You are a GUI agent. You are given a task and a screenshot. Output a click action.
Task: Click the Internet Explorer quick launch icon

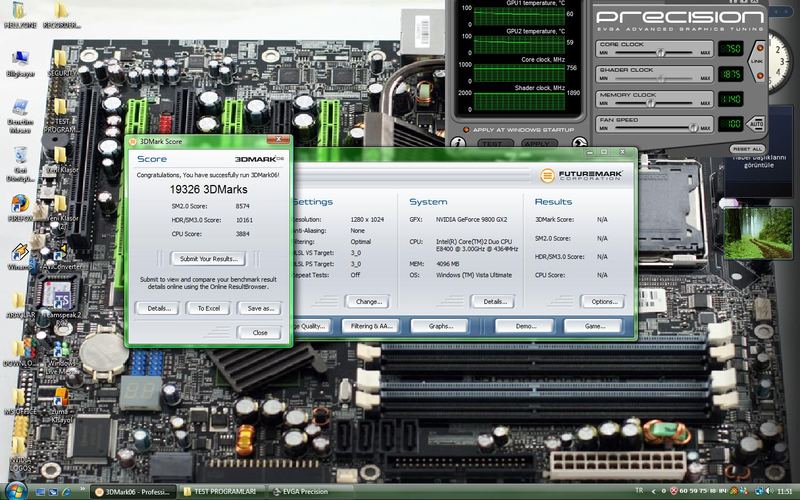(x=66, y=492)
